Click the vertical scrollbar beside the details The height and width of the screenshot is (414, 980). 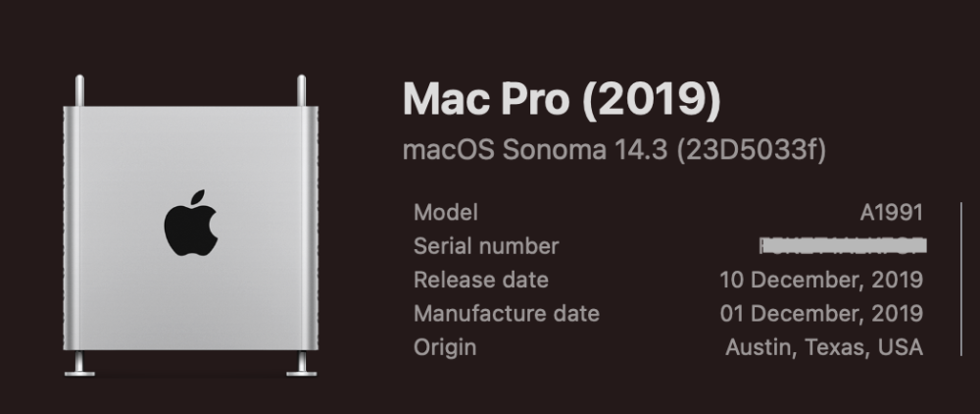click(961, 280)
